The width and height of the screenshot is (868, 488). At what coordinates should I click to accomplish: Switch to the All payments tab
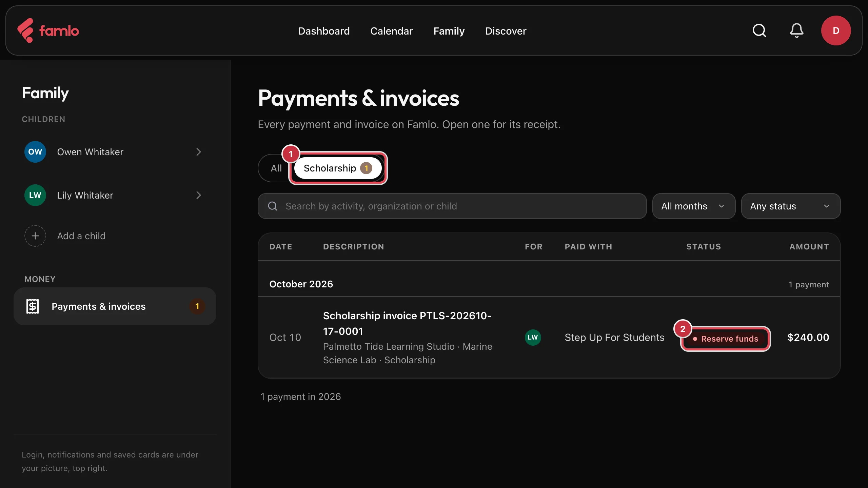pos(276,168)
